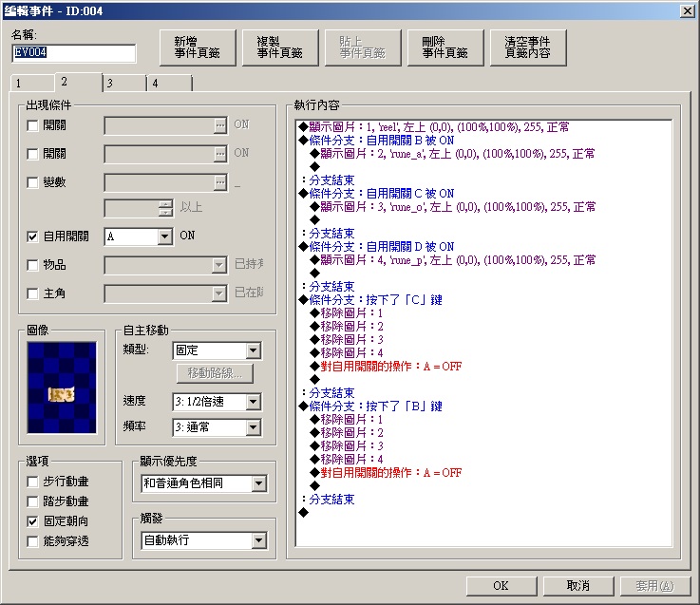Toggle the first 開關 checkbox

click(x=32, y=126)
